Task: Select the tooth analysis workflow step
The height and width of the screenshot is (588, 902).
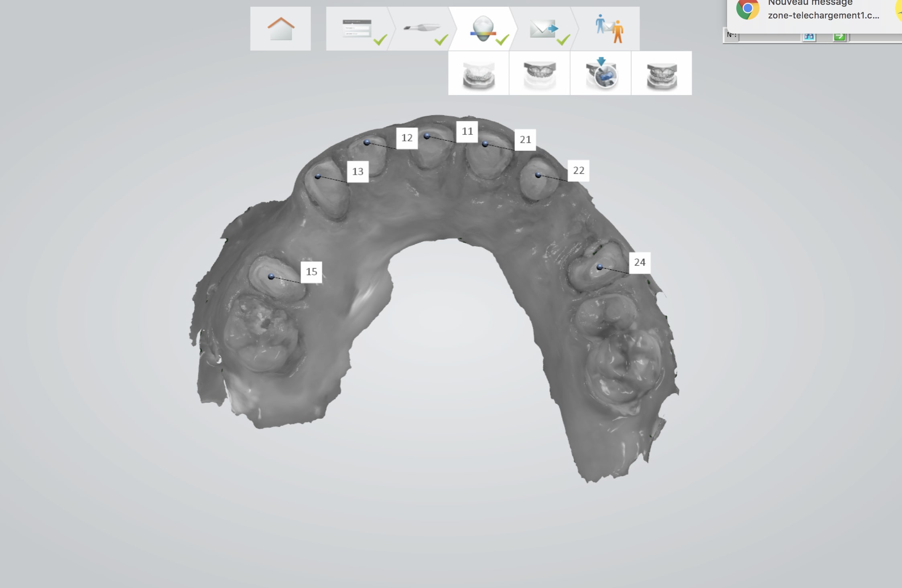Action: coord(483,29)
